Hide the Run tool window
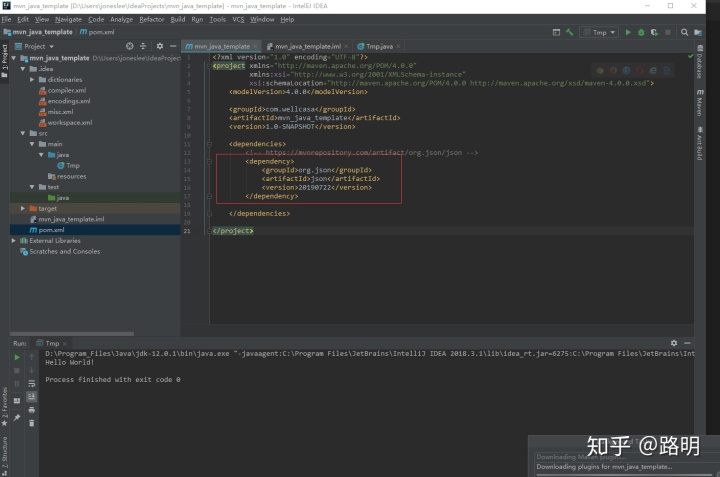Screen dimensions: 720x477 (687, 343)
